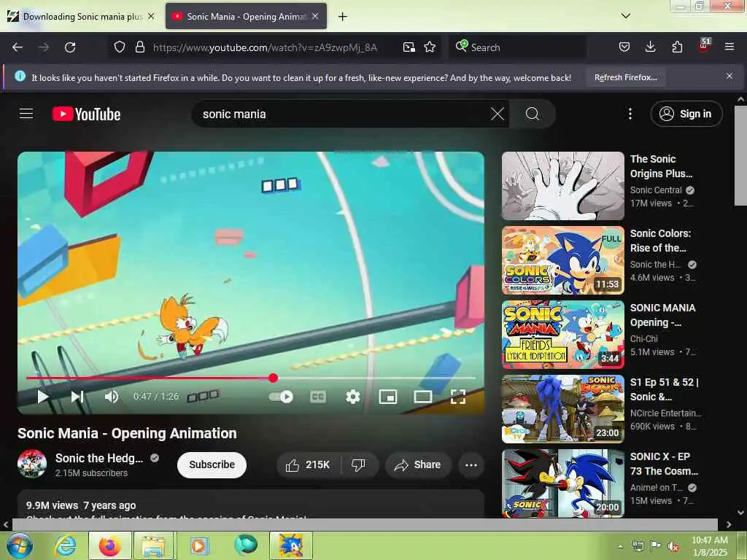Switch to theater mode button

(x=422, y=397)
